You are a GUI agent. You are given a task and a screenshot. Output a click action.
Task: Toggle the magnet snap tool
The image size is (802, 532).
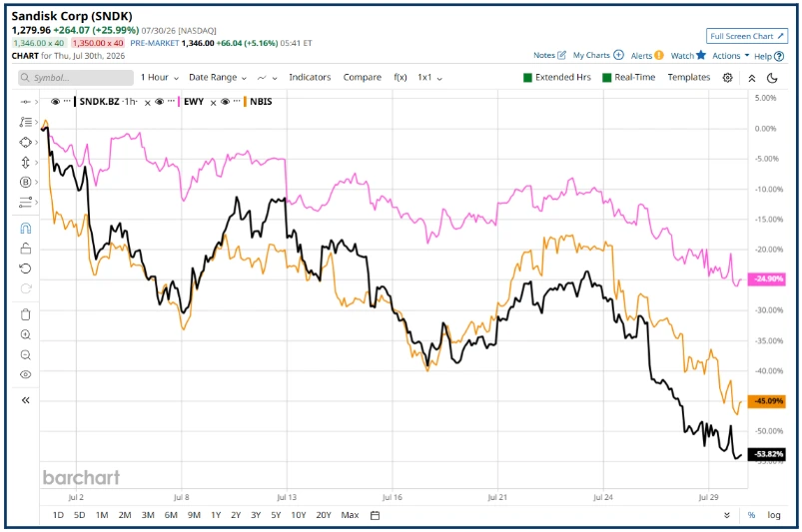26,228
